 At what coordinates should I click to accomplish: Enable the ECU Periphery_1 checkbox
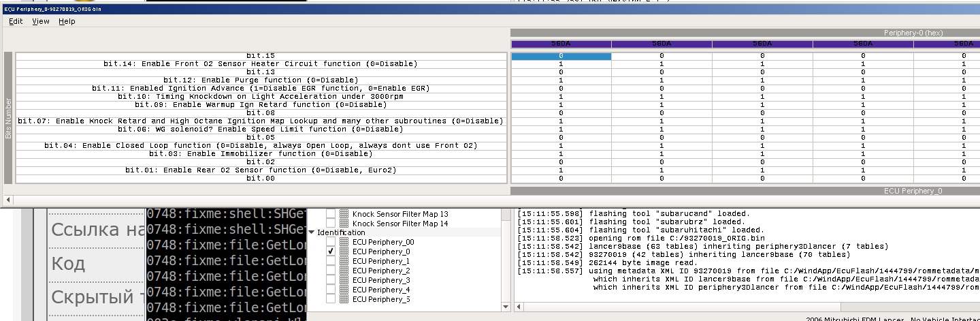pos(331,261)
